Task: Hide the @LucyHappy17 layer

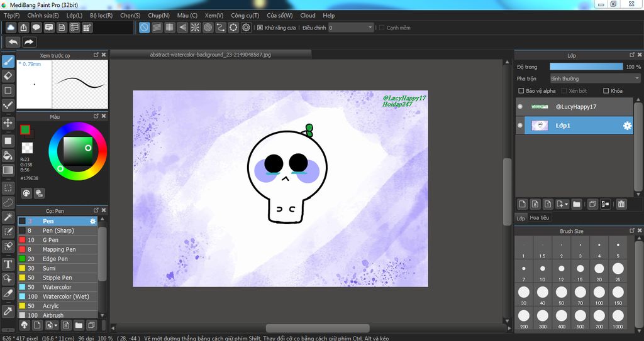Action: [x=520, y=106]
